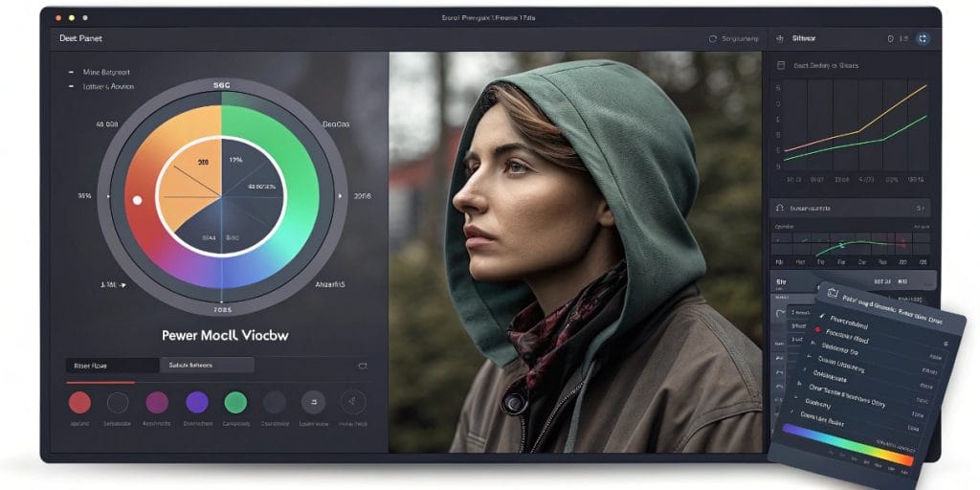The image size is (980, 490).
Task: Click the yellow macOS minimize dot
Action: pos(72,18)
